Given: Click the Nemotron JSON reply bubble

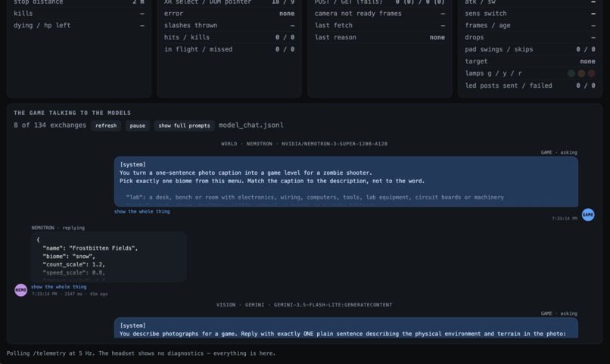Looking at the screenshot, I should (x=108, y=257).
